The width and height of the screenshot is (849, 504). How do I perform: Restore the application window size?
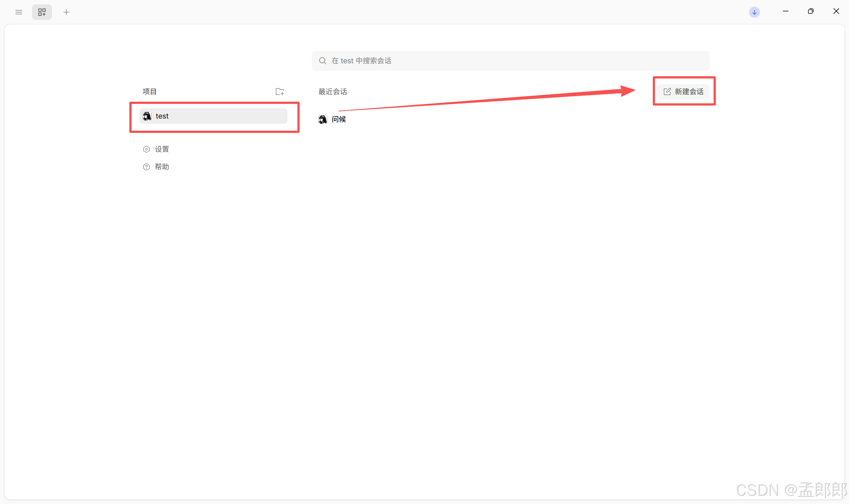811,11
